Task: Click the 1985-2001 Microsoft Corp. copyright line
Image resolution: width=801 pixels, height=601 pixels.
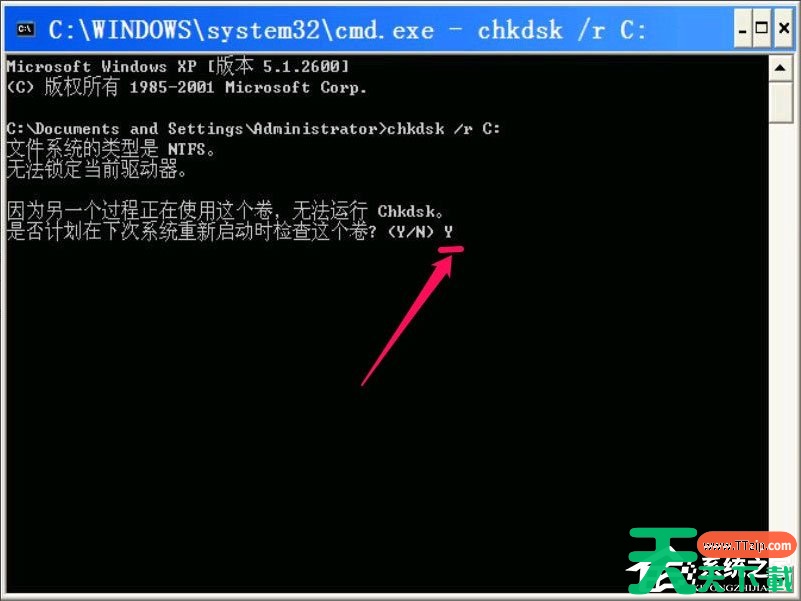Action: 187,87
